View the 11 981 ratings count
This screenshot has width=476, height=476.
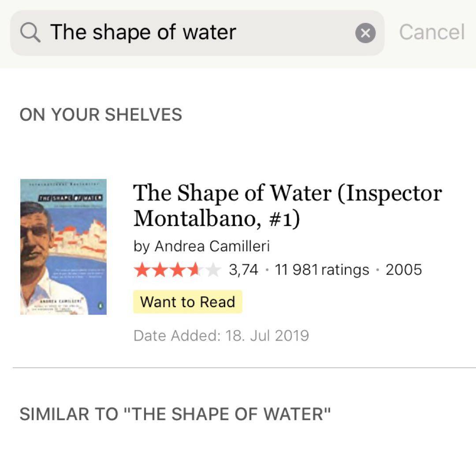(322, 270)
